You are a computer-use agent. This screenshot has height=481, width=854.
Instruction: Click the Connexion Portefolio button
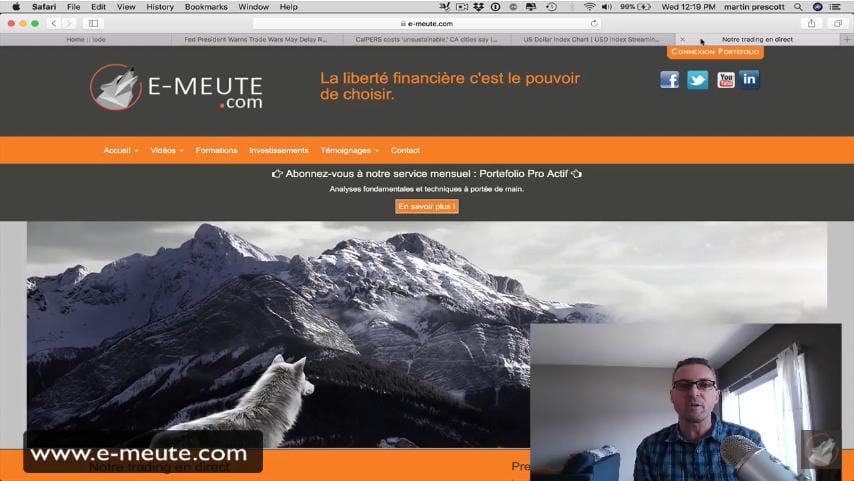click(715, 52)
